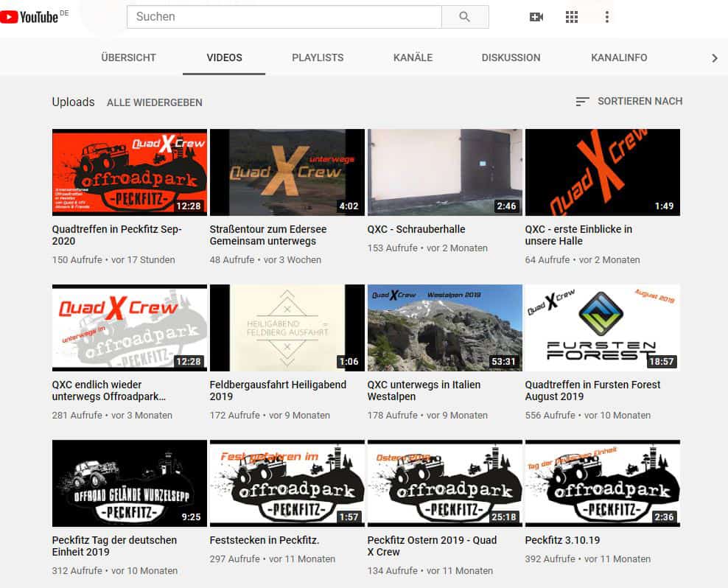Click title Quadtreffen in Fursten Forest August 2019

click(x=593, y=391)
